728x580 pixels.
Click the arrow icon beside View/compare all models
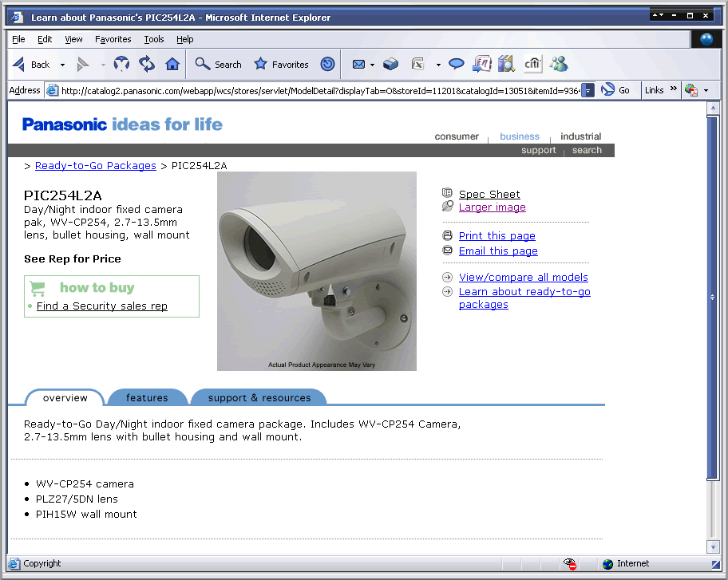pos(447,278)
